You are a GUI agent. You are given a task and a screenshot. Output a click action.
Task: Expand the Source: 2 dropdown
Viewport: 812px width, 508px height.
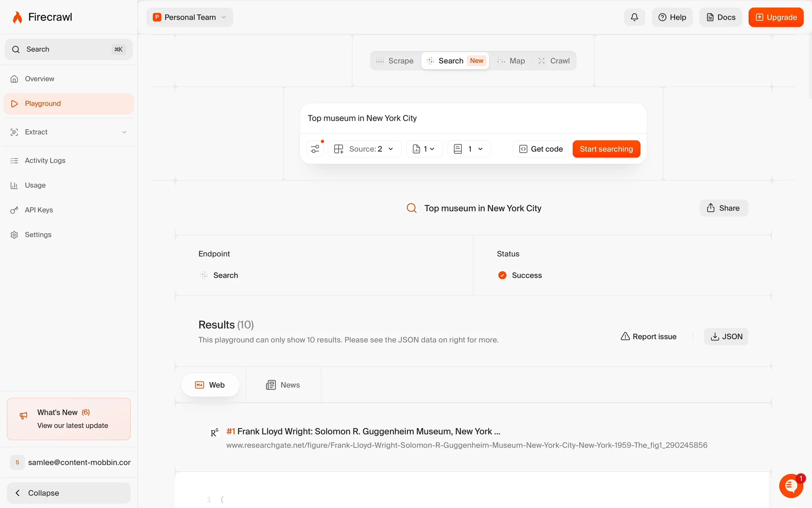pyautogui.click(x=364, y=149)
